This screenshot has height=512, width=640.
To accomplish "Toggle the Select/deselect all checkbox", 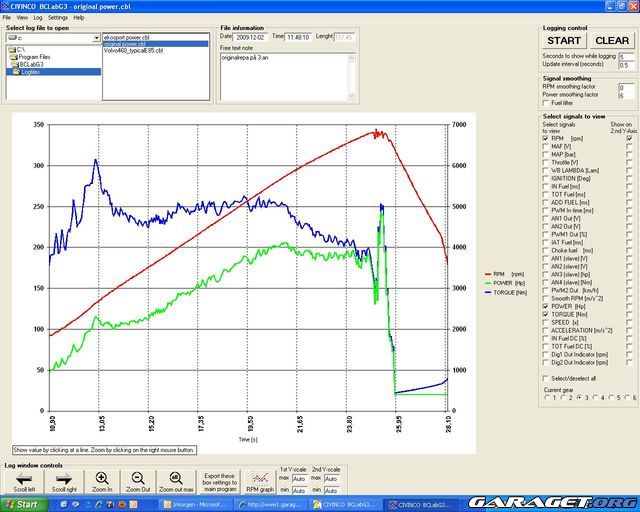I will (x=546, y=378).
